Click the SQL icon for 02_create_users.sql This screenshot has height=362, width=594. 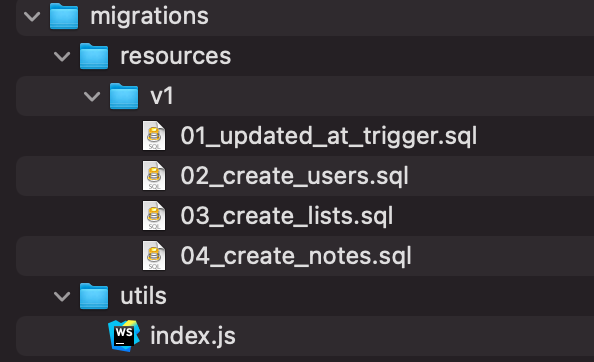point(154,176)
